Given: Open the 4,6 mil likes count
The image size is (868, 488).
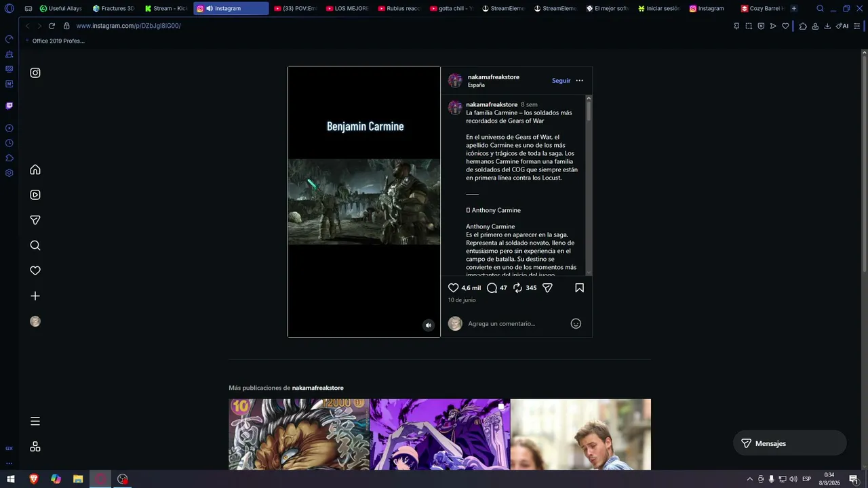Looking at the screenshot, I should (x=471, y=288).
